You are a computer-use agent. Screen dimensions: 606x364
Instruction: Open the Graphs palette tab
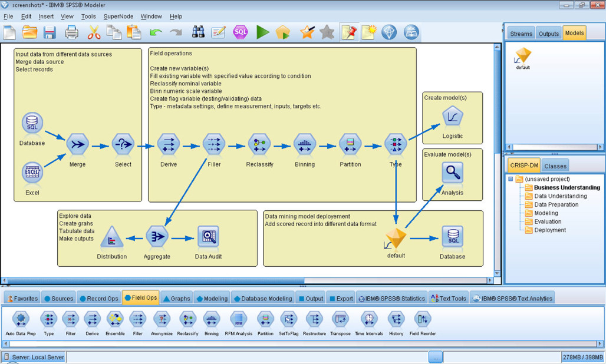177,299
